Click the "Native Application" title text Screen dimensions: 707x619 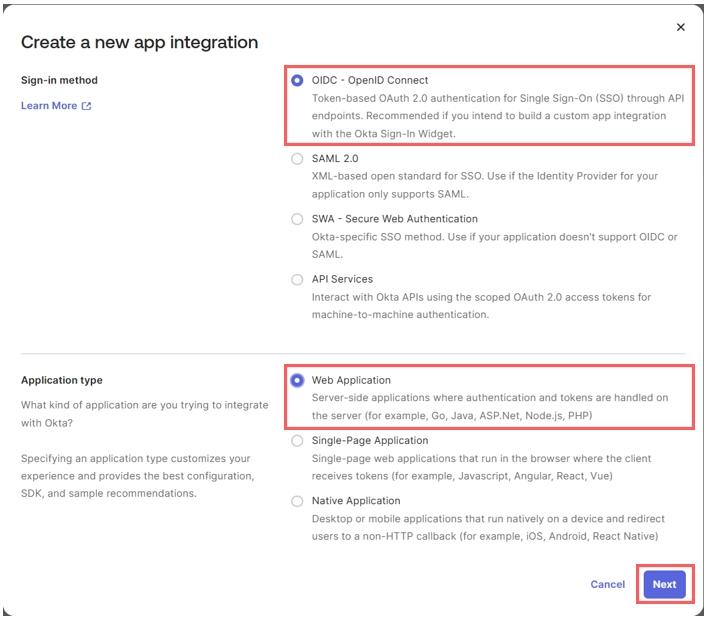[x=356, y=501]
